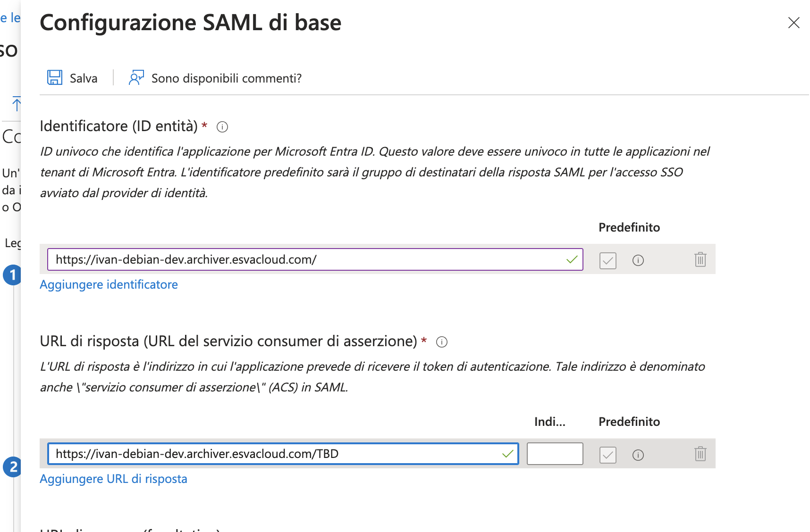Click the Salva toolbar label
Image resolution: width=810 pixels, height=532 pixels.
[84, 78]
